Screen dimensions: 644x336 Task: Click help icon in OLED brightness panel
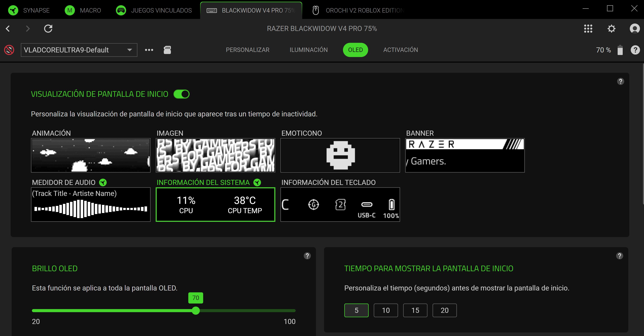pos(307,256)
